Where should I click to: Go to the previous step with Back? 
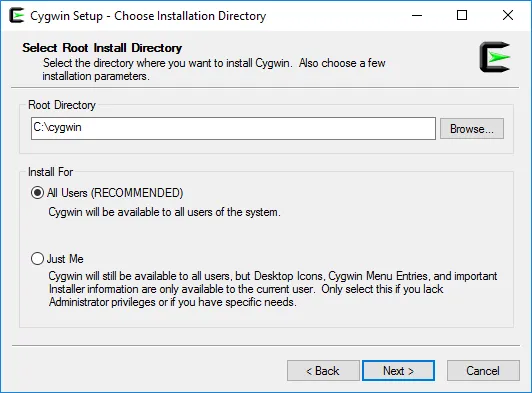[323, 371]
